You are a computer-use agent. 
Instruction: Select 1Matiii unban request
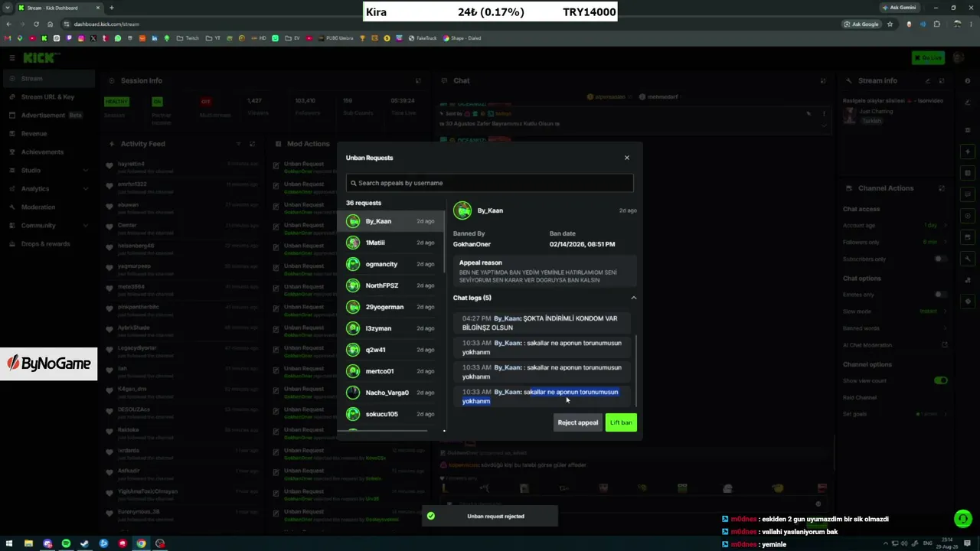click(x=391, y=243)
